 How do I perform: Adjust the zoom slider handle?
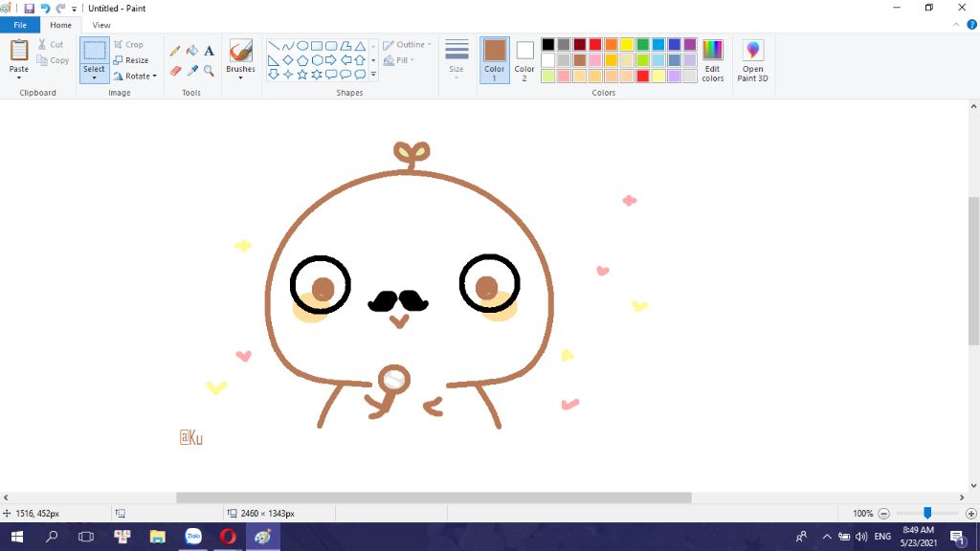click(x=927, y=513)
